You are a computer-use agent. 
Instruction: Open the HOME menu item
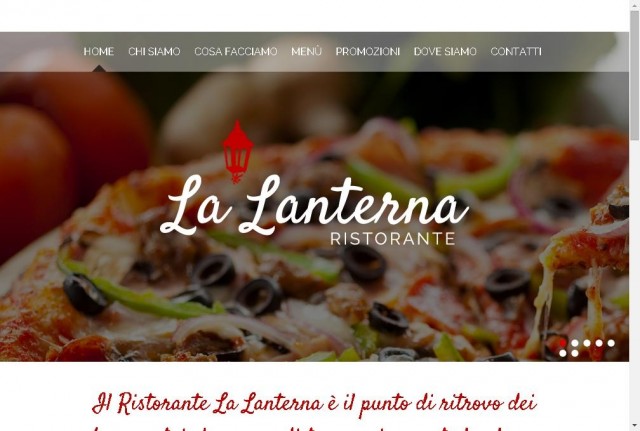click(99, 51)
